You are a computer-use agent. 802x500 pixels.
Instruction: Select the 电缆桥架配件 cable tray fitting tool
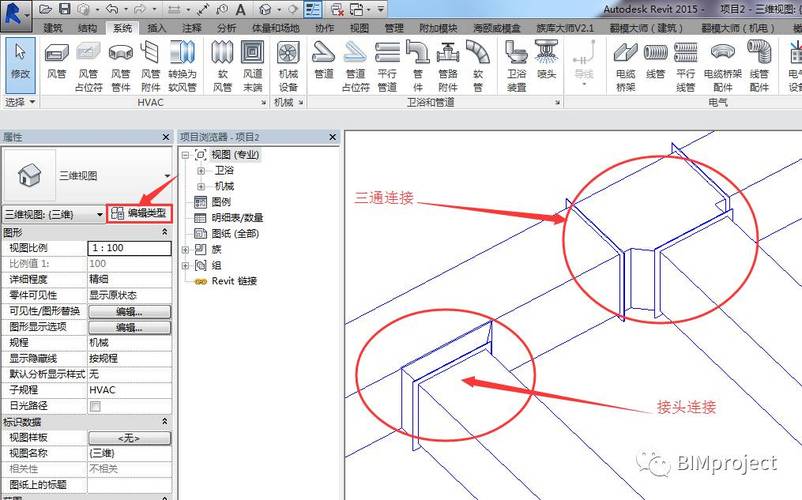tap(722, 66)
